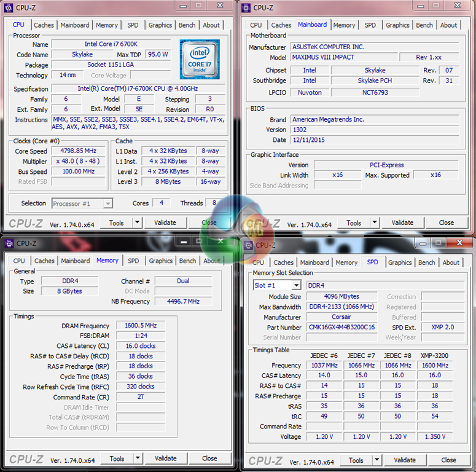Click Tools button in the SPD window

coord(356,460)
